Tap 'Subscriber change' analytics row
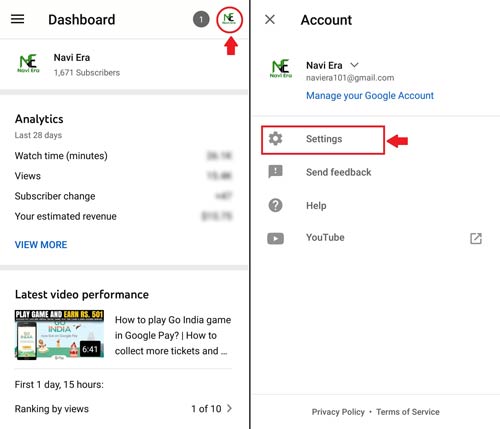 [x=123, y=196]
